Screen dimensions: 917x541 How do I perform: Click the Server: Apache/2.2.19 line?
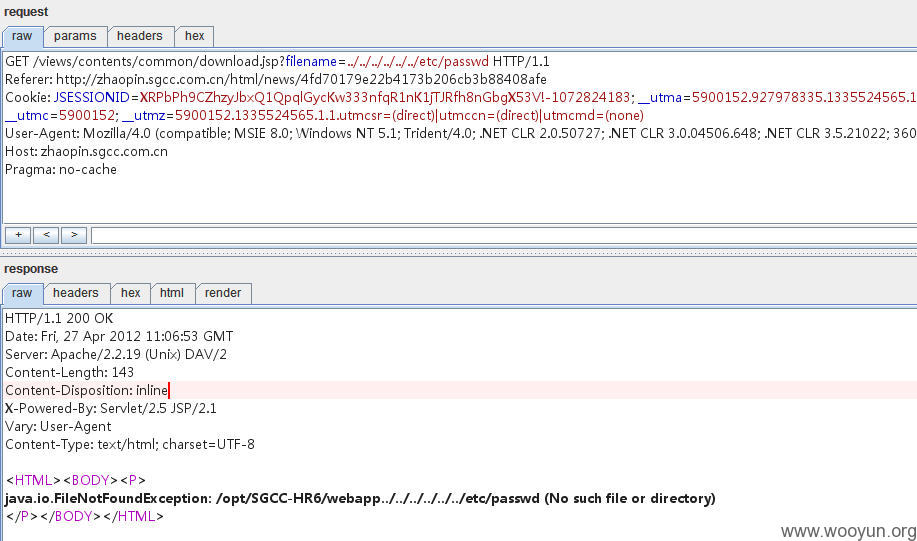click(116, 354)
